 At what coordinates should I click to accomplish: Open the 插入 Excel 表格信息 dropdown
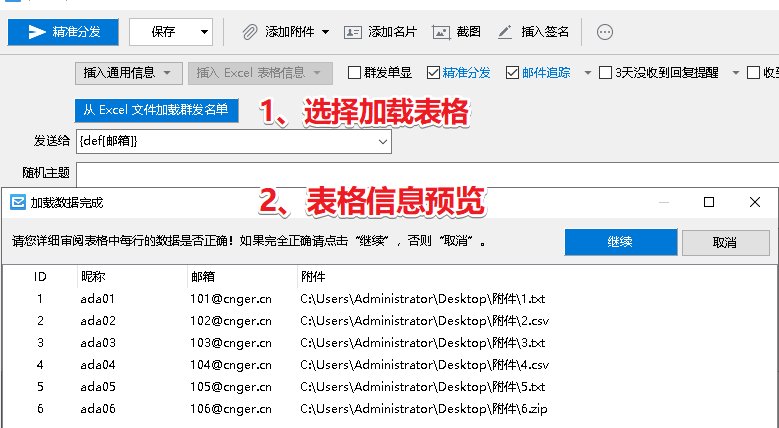click(260, 73)
